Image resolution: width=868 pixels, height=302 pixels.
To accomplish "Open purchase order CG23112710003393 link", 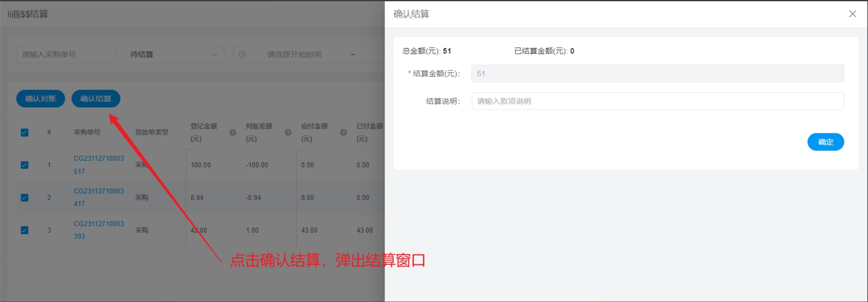I will pyautogui.click(x=99, y=224).
